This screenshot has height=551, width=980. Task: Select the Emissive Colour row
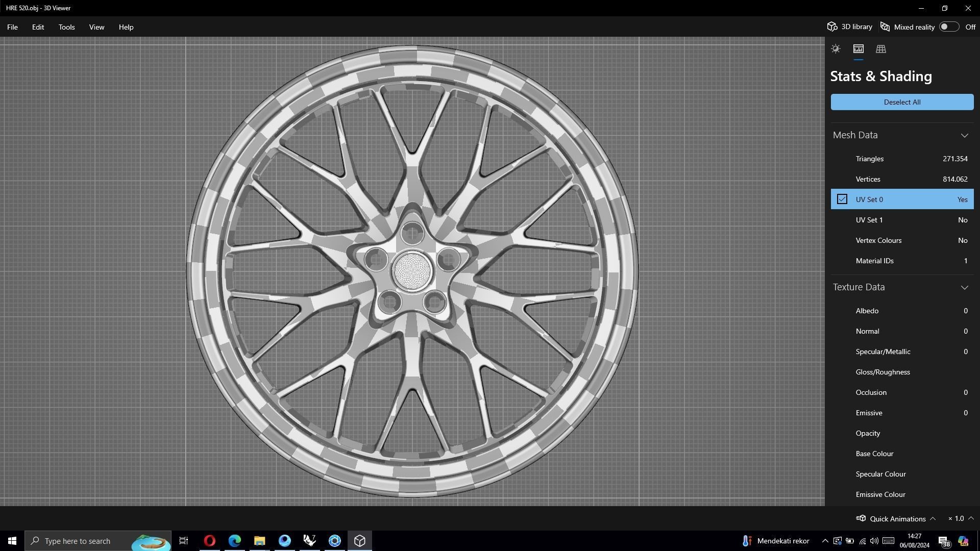click(x=902, y=494)
